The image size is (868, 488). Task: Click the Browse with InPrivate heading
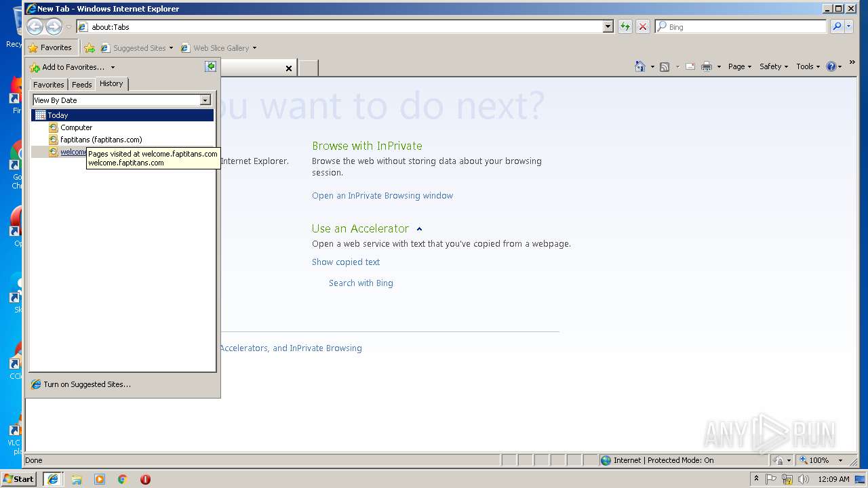pos(367,146)
